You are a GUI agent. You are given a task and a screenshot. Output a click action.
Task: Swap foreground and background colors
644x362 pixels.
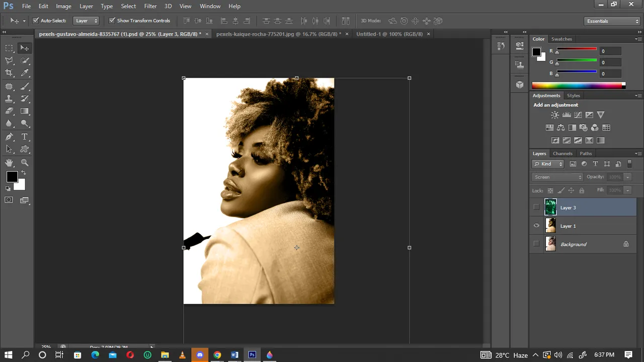coord(23,173)
